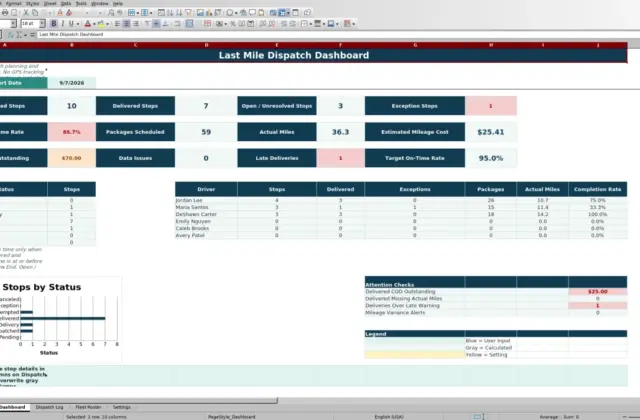
Task: Click the Cut scissors icon
Action: pos(26,13)
